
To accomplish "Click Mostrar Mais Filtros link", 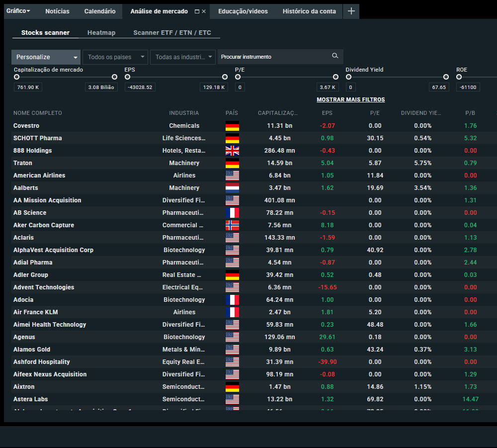I will point(350,99).
